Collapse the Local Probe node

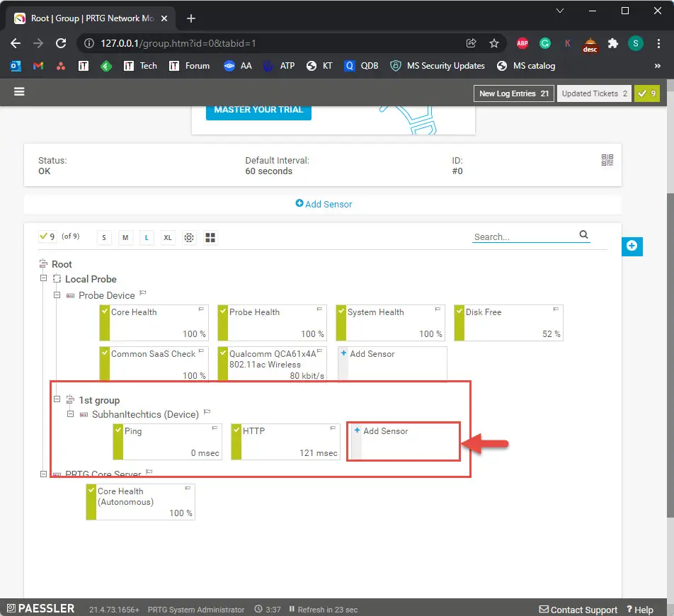point(43,278)
